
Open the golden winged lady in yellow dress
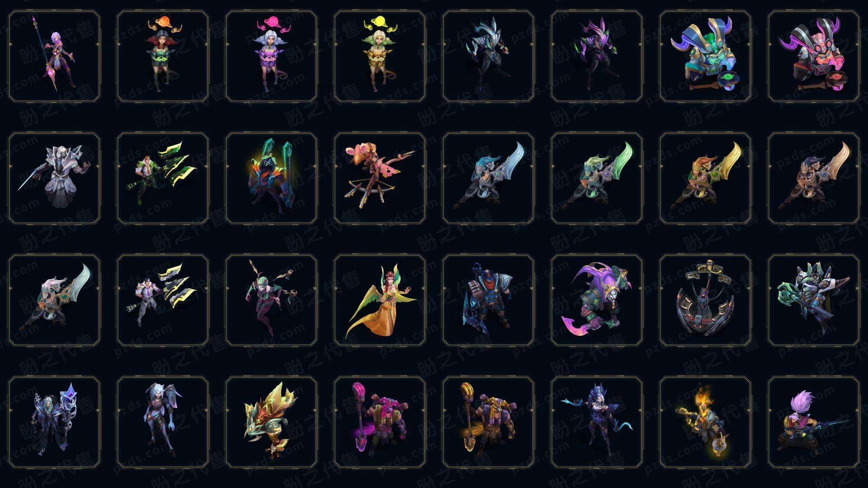coord(380,300)
